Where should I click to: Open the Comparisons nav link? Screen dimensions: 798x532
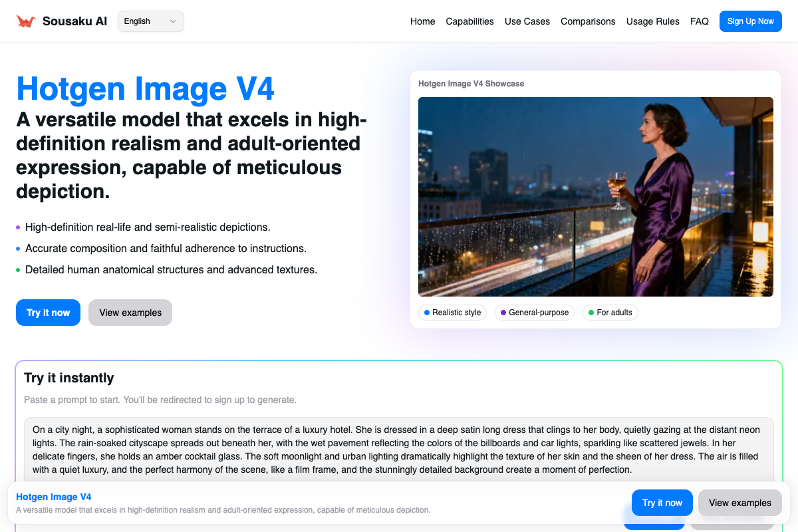588,21
